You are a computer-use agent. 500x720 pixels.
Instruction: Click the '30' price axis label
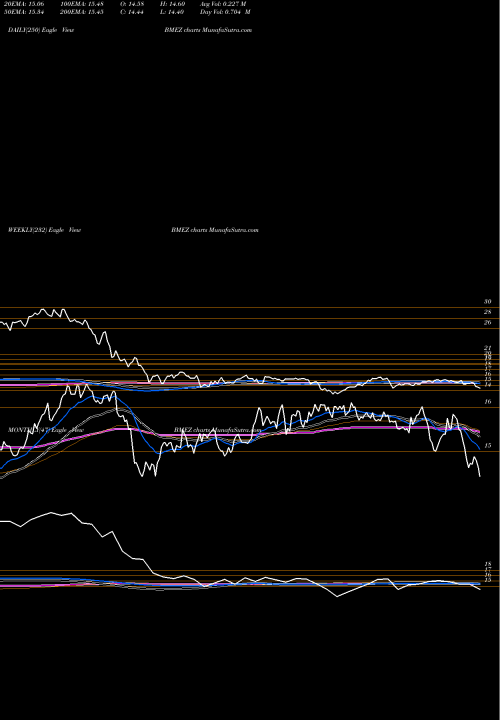click(488, 302)
